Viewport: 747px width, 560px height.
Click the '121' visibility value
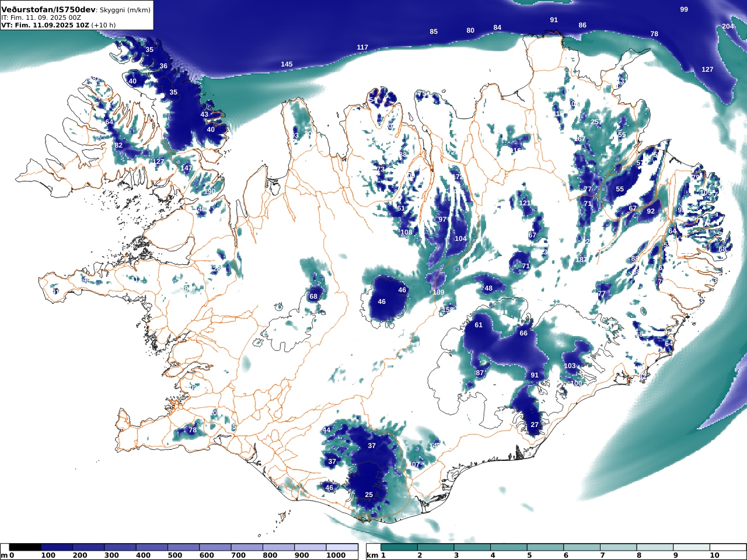[525, 203]
